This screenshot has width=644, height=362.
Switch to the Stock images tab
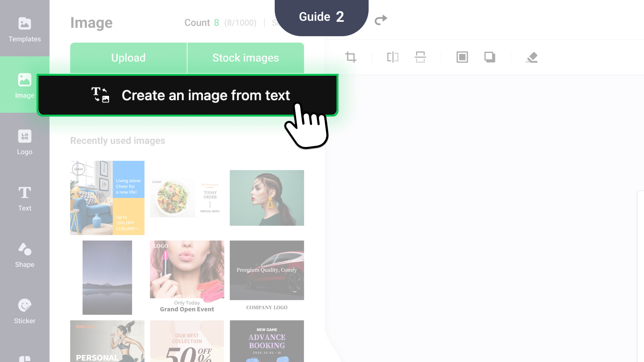[x=246, y=58]
